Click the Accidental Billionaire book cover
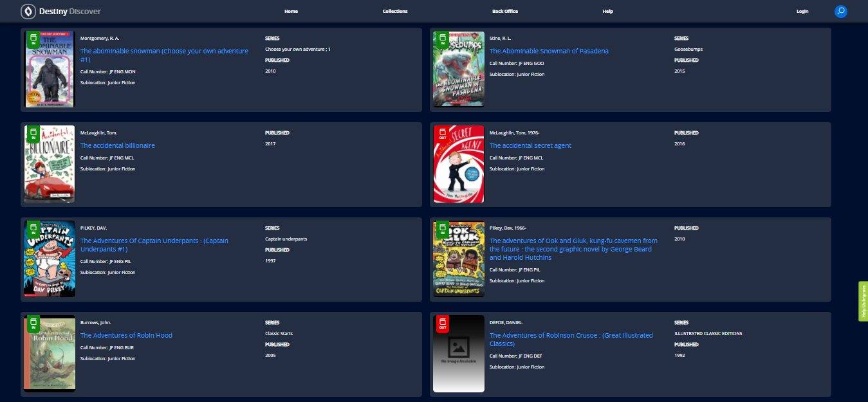The width and height of the screenshot is (868, 402). click(50, 164)
